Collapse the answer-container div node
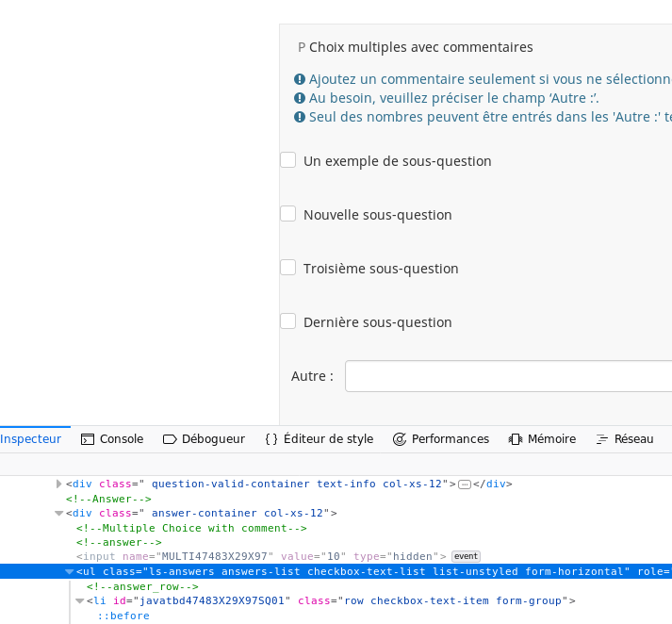Image resolution: width=672 pixels, height=624 pixels. coord(59,514)
